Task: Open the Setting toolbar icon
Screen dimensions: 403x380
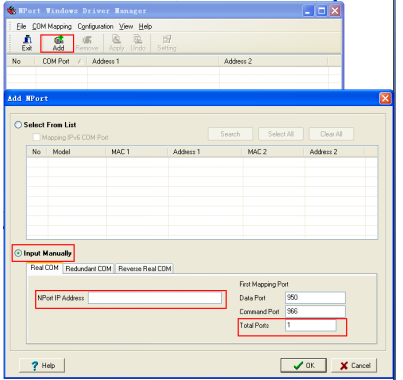Action: (x=167, y=43)
